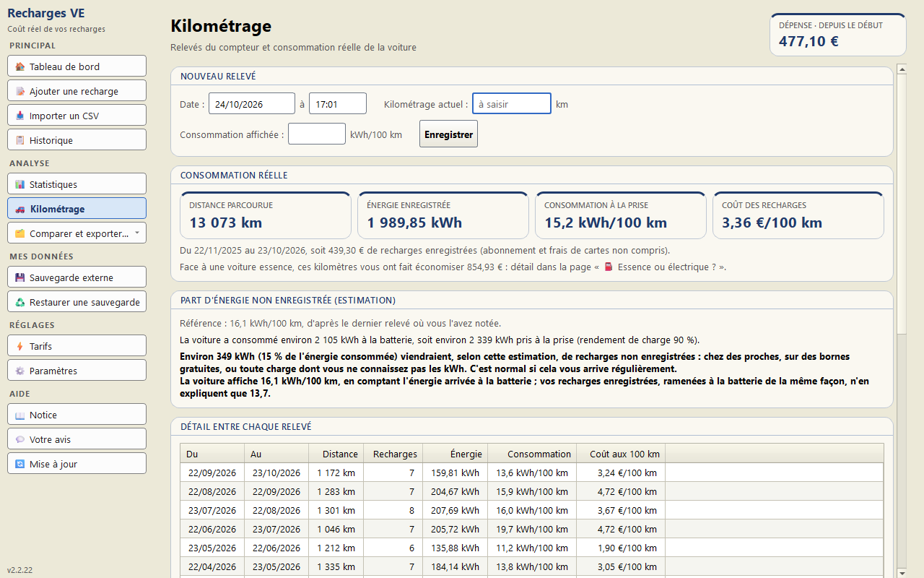The width and height of the screenshot is (924, 578).
Task: Click the Ajouter une recharge icon
Action: click(x=20, y=91)
